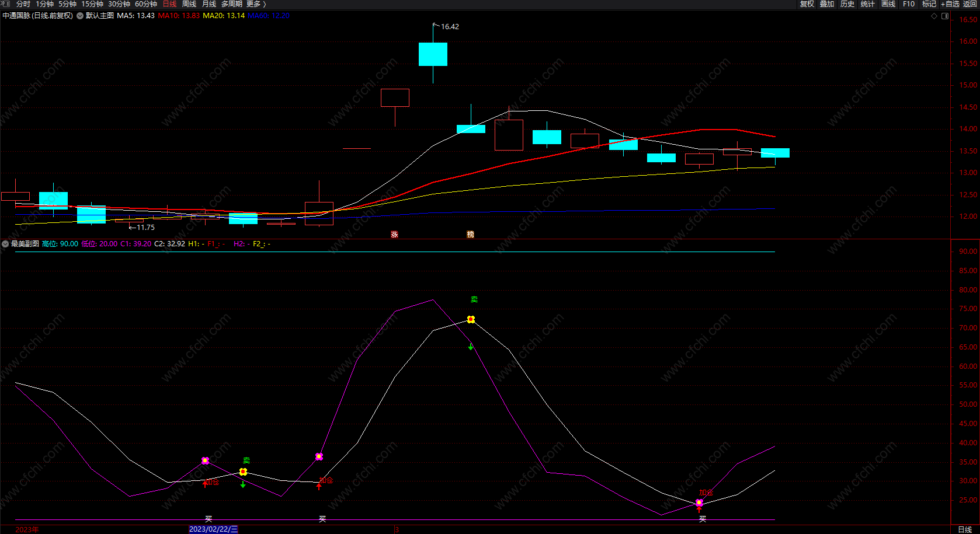Click the 16.00 price on main axis
This screenshot has height=534, width=980.
(968, 41)
